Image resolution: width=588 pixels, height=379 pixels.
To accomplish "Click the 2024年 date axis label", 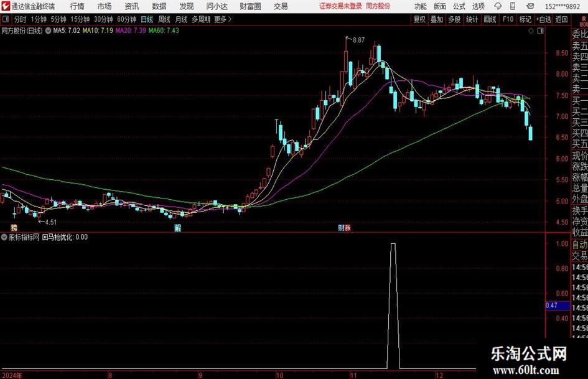I will pyautogui.click(x=12, y=375).
